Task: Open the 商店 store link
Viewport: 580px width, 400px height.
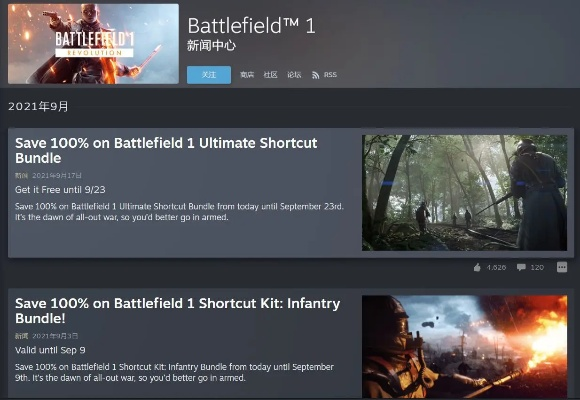Action: tap(247, 75)
